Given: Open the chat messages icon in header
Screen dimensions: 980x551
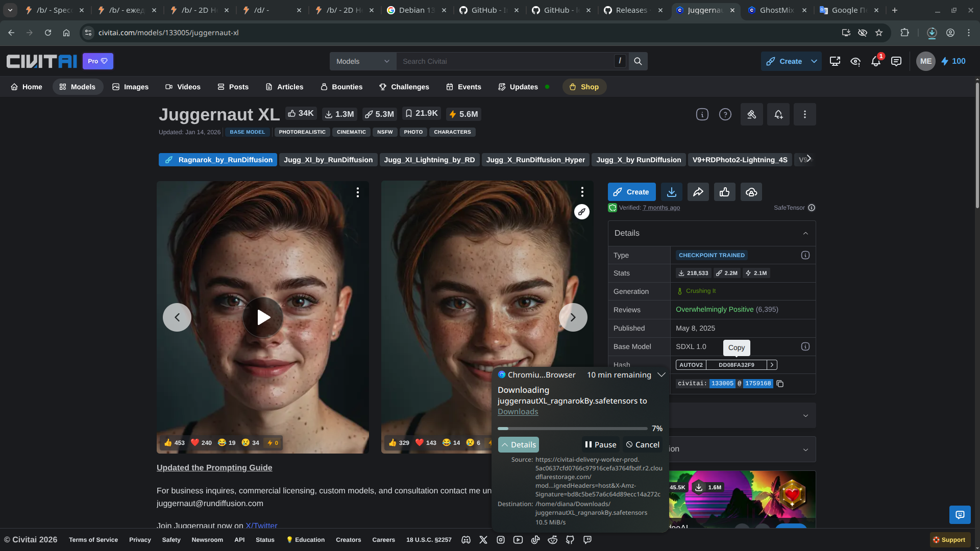Looking at the screenshot, I should pyautogui.click(x=896, y=61).
